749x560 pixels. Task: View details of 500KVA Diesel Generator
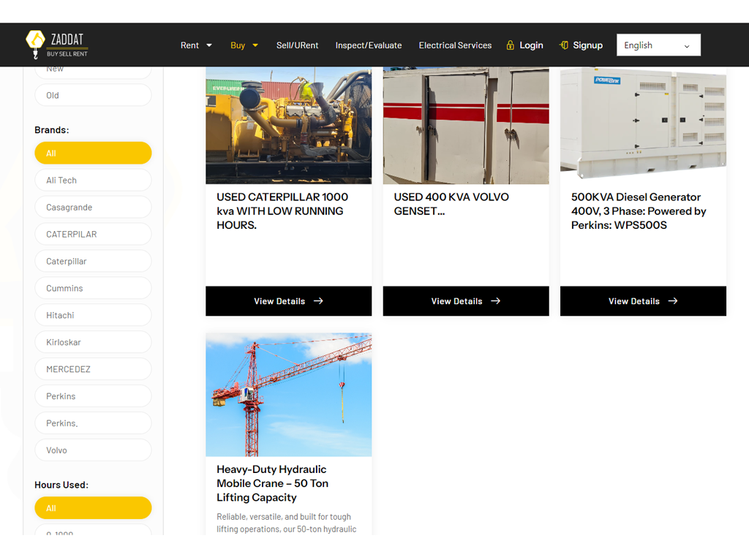click(x=643, y=301)
